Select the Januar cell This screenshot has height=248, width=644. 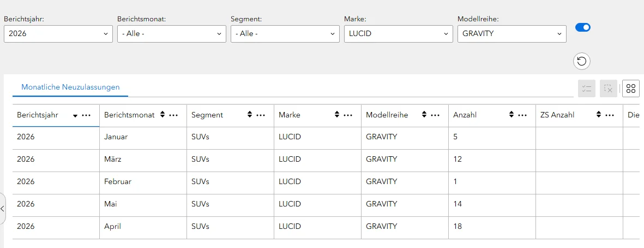(143, 137)
